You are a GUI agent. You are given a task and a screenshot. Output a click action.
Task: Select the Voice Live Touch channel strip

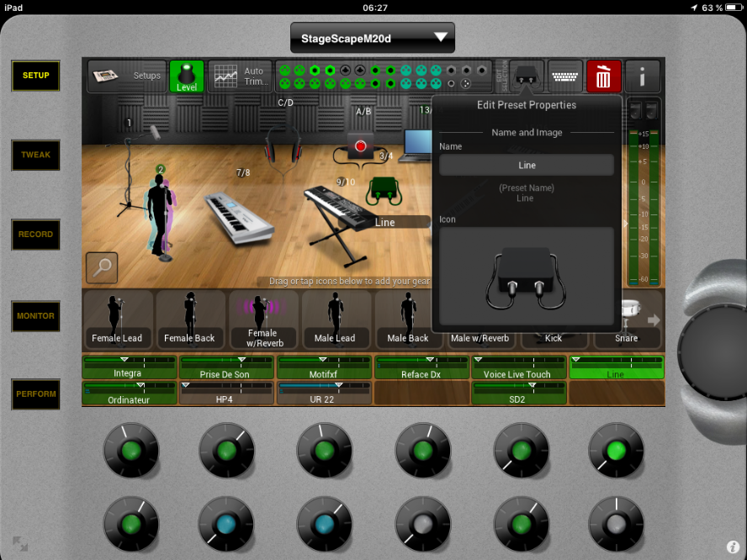pos(518,368)
